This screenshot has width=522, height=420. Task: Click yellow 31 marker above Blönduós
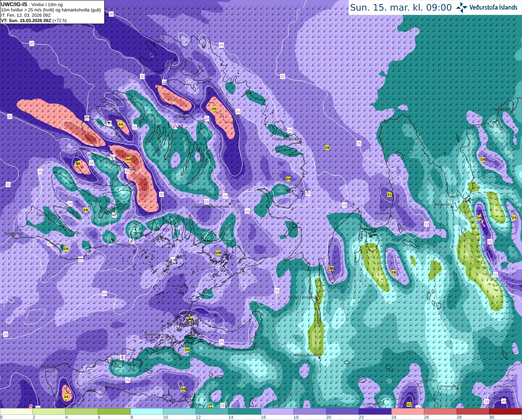pos(389,195)
